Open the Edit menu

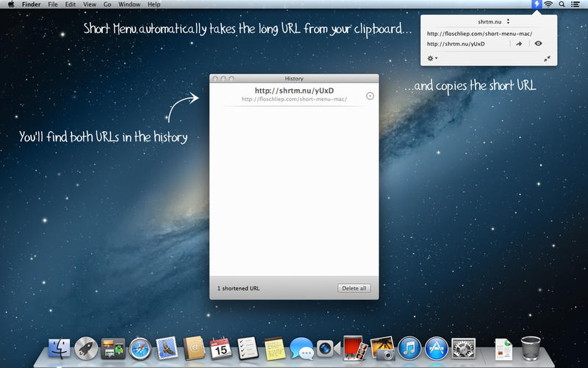pos(70,4)
